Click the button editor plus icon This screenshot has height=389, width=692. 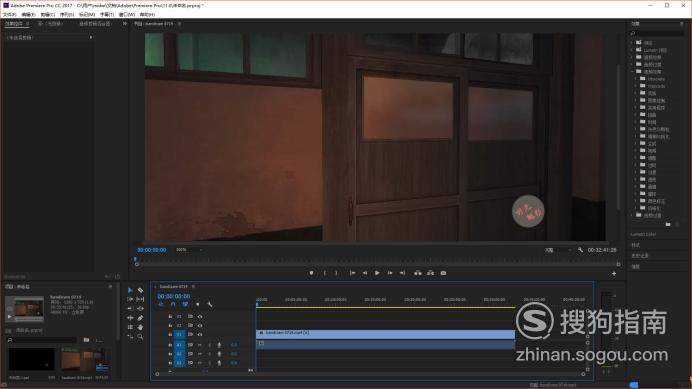pos(613,274)
